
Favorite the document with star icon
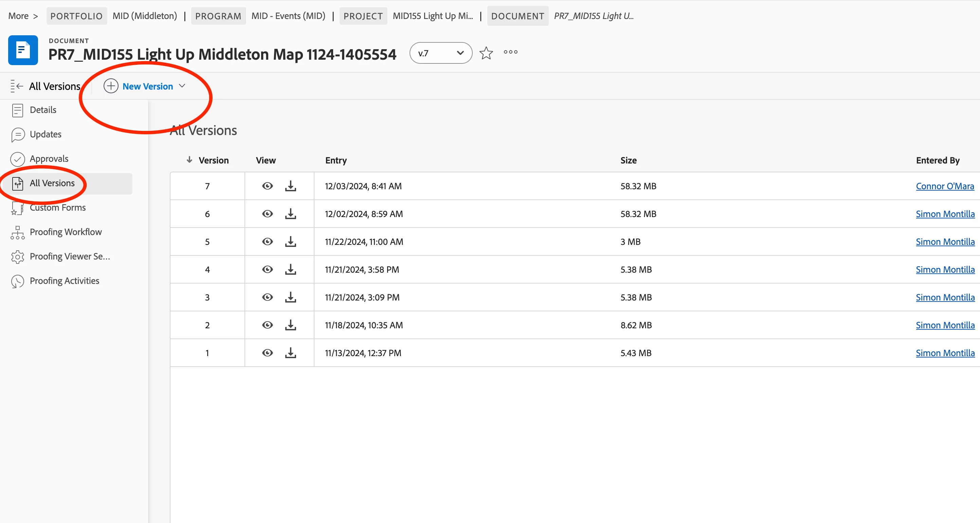tap(486, 53)
